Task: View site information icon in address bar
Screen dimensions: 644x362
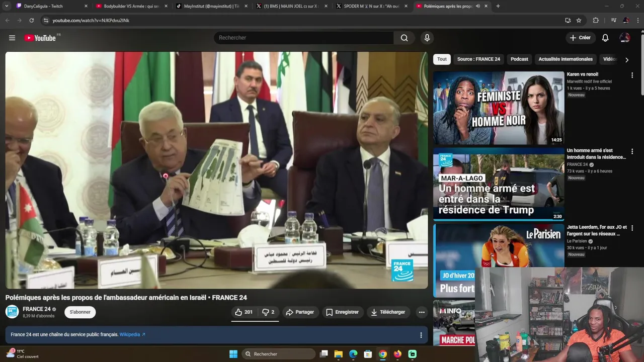Action: coord(46,20)
